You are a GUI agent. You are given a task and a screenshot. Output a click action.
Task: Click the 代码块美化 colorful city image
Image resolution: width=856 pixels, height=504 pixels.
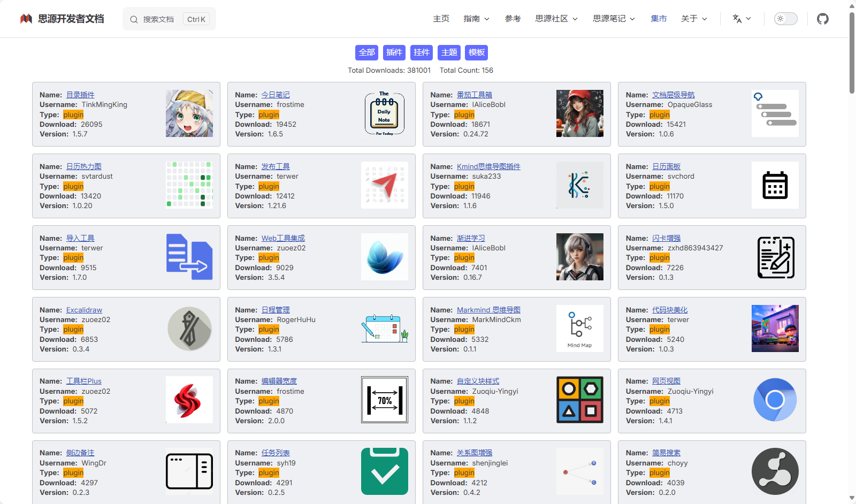(x=775, y=329)
